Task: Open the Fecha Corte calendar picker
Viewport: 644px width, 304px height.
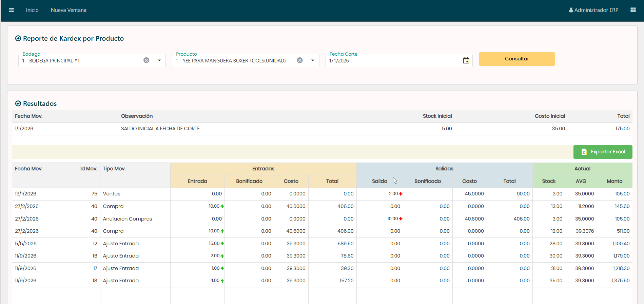Action: pos(466,60)
